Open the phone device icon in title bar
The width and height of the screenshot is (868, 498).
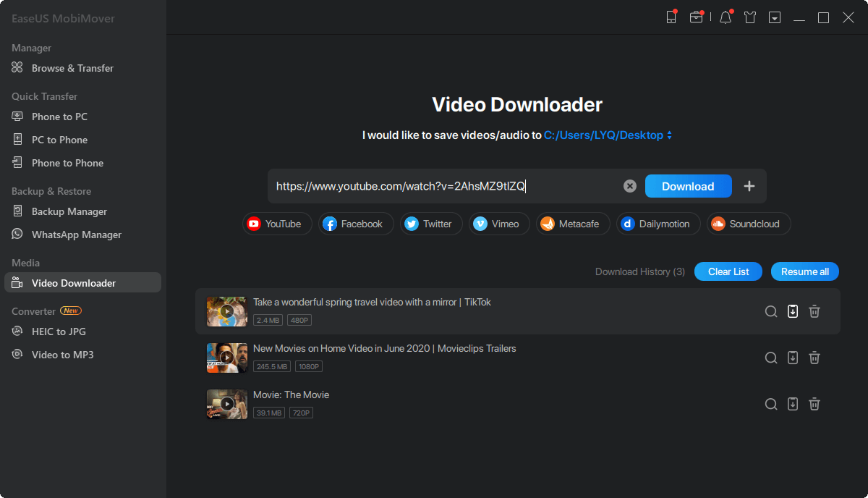coord(671,17)
